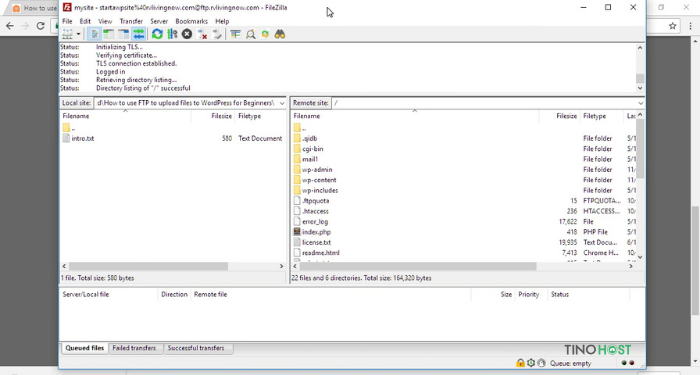The image size is (700, 375).
Task: Open parent folder in local pane
Action: [69, 128]
